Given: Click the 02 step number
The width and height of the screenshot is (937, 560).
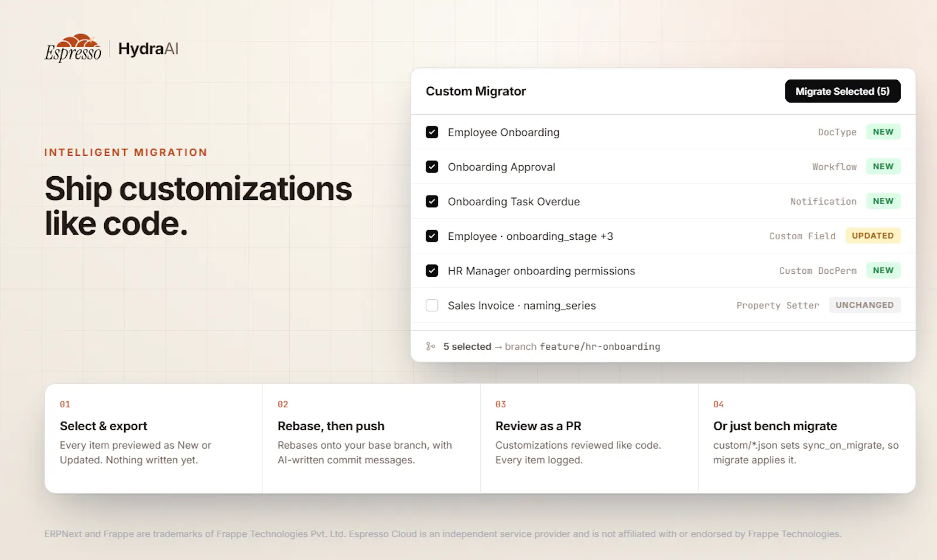Looking at the screenshot, I should pyautogui.click(x=283, y=404).
